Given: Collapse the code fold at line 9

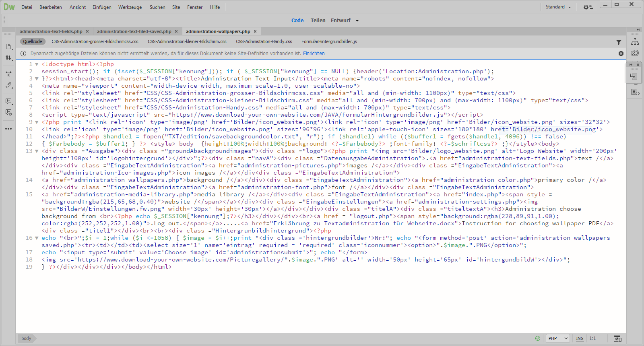Looking at the screenshot, I should click(37, 122).
